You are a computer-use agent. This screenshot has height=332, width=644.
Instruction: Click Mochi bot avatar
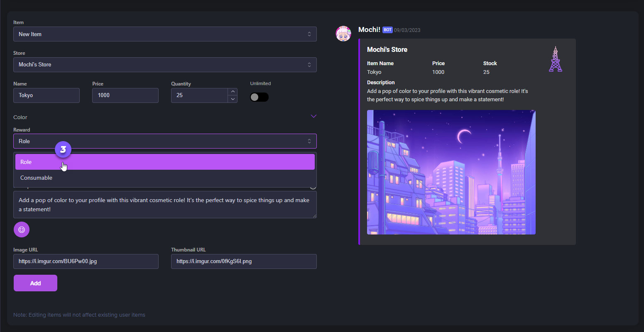point(343,34)
